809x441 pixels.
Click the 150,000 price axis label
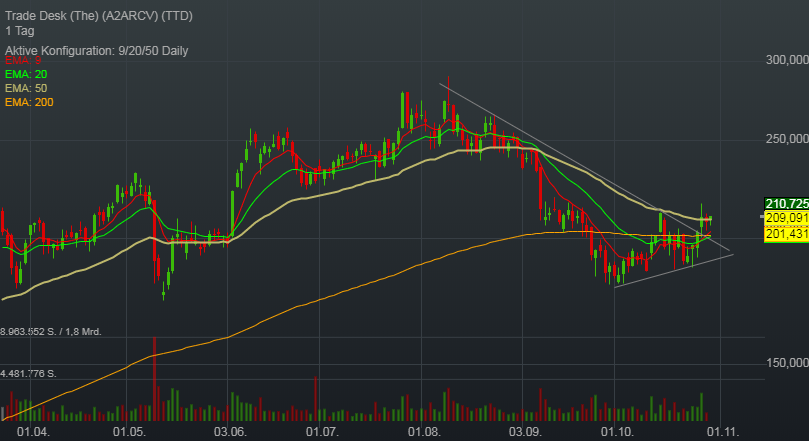point(784,363)
